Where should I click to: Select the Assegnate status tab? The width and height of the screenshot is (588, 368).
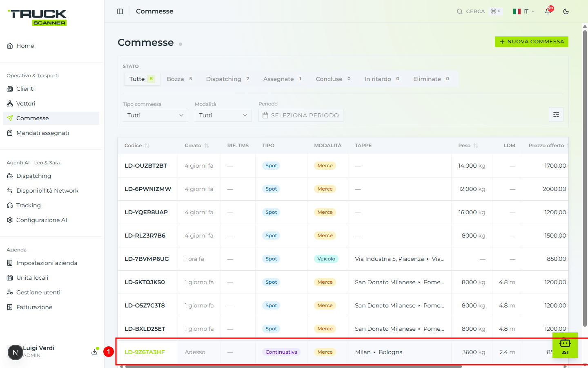[x=282, y=79]
